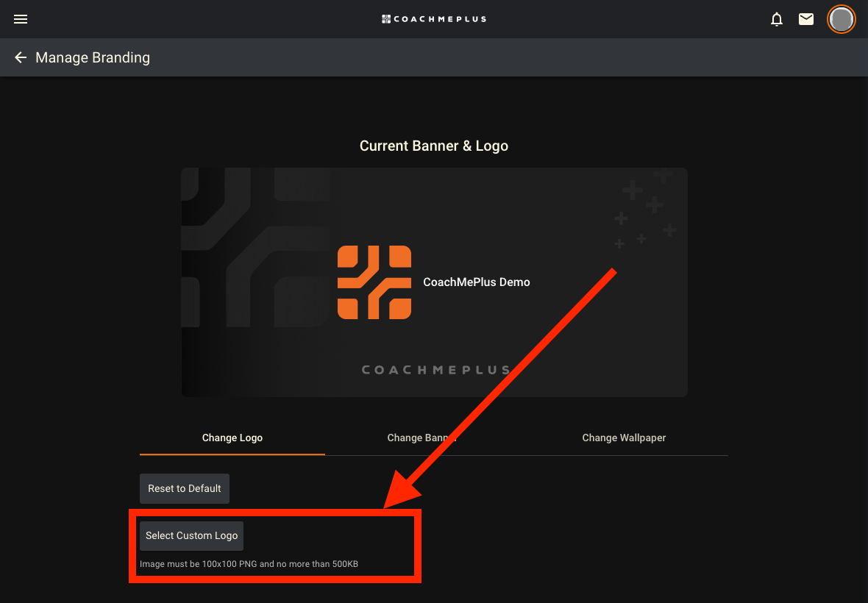Click the notifications bell icon

point(777,19)
